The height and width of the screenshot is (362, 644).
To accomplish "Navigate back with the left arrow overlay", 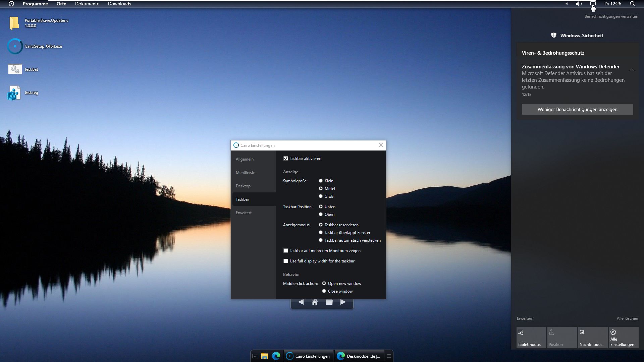I will click(301, 302).
